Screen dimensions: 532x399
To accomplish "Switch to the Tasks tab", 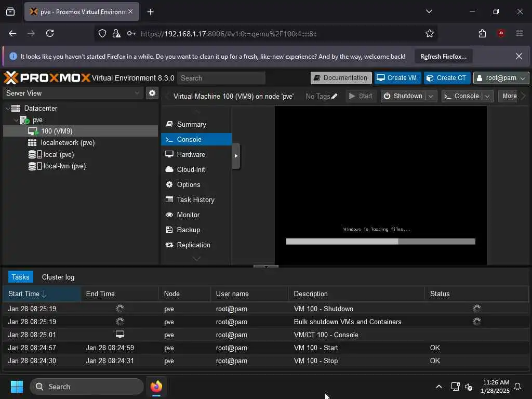I will coord(21,277).
